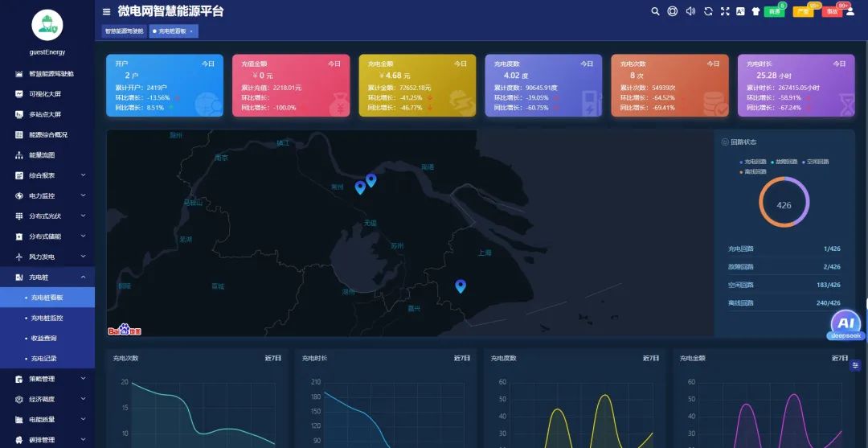Click 近7日 on the 充电时长 chart
Image resolution: width=868 pixels, height=448 pixels.
click(462, 358)
